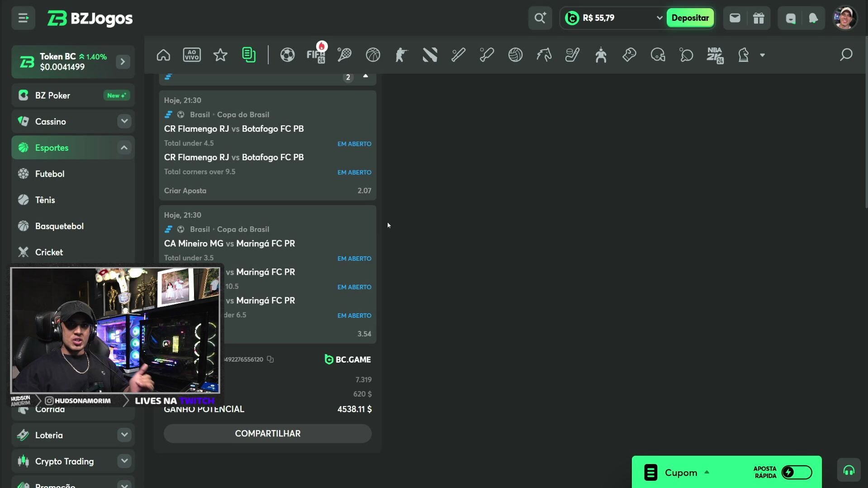Toggle the Aposta Rápida switch

[797, 473]
